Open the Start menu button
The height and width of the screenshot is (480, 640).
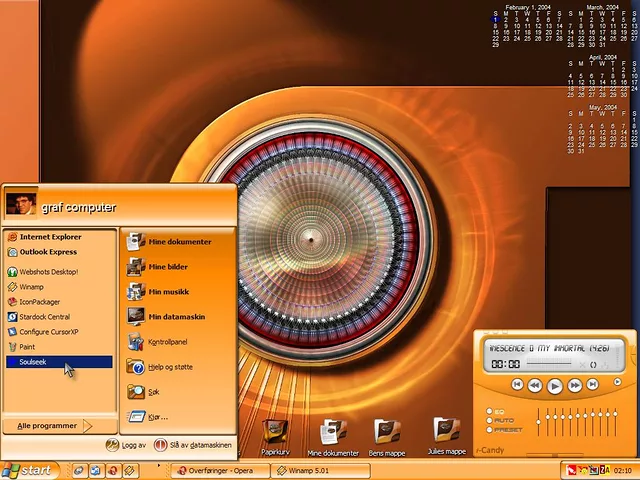[x=28, y=470]
